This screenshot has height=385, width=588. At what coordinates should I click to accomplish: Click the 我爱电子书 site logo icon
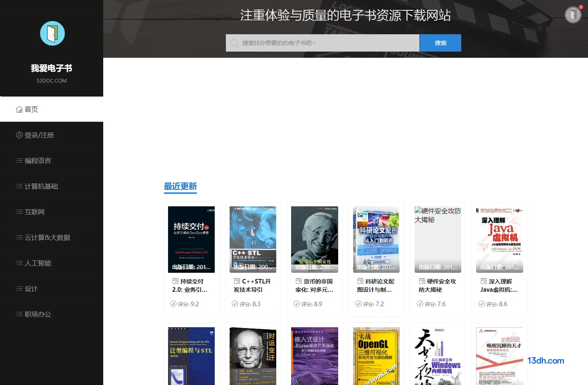(52, 33)
